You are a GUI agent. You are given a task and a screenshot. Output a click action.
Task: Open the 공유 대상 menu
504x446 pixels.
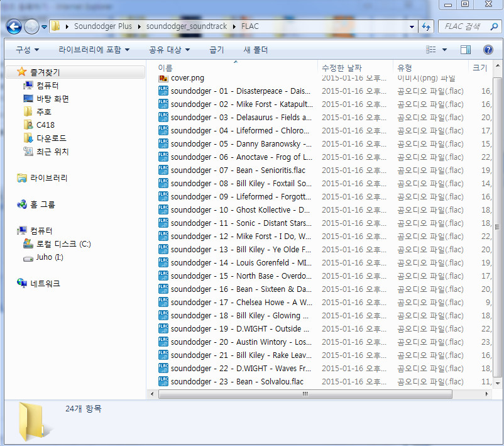169,50
